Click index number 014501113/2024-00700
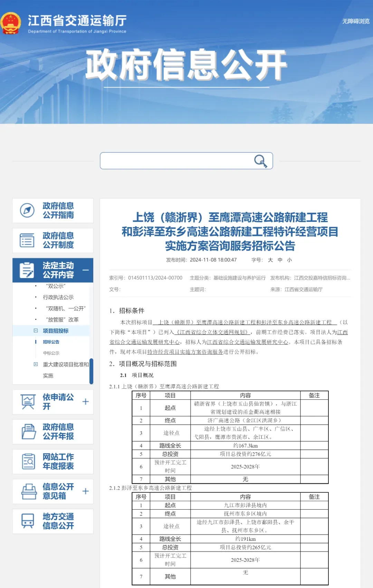 click(155, 278)
